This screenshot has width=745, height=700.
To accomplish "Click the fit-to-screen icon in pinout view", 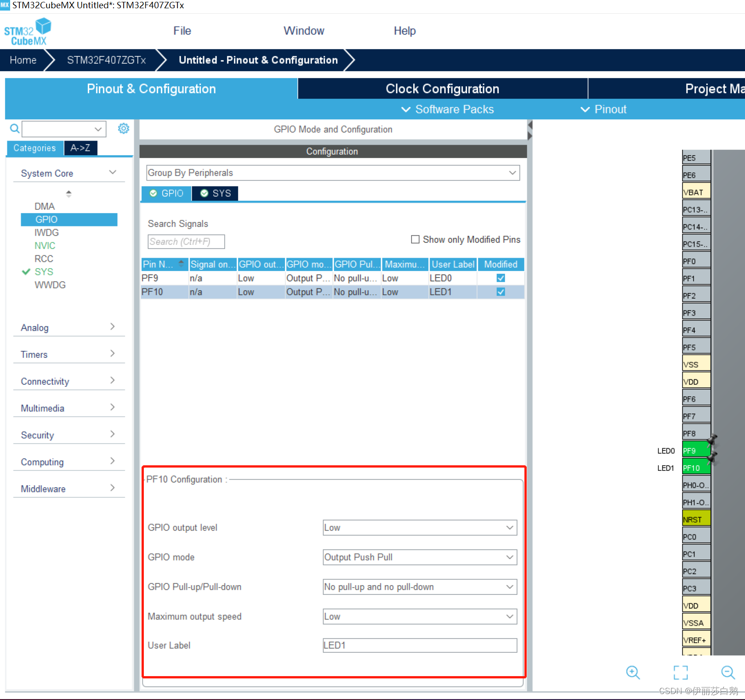I will tap(681, 672).
